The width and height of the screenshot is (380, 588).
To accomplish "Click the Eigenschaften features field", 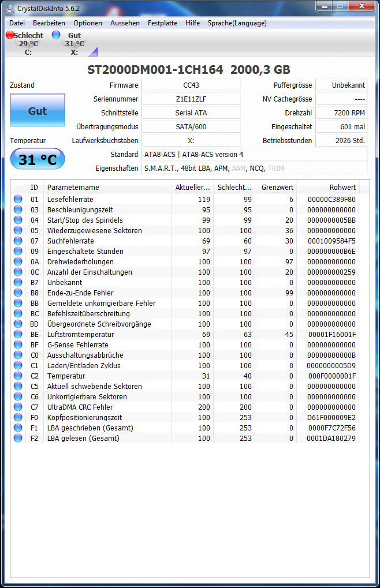I will pyautogui.click(x=255, y=168).
